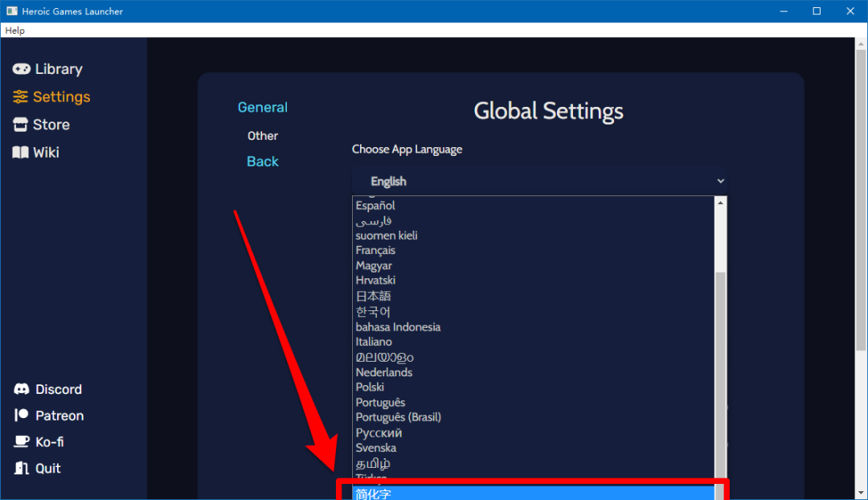This screenshot has height=500, width=868.
Task: Click the Patreon logo icon
Action: tap(22, 416)
